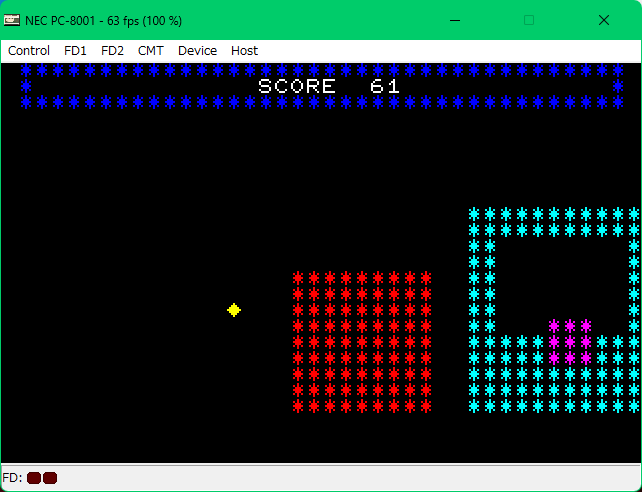642x492 pixels.
Task: Click the red asterisk block
Action: [362, 342]
